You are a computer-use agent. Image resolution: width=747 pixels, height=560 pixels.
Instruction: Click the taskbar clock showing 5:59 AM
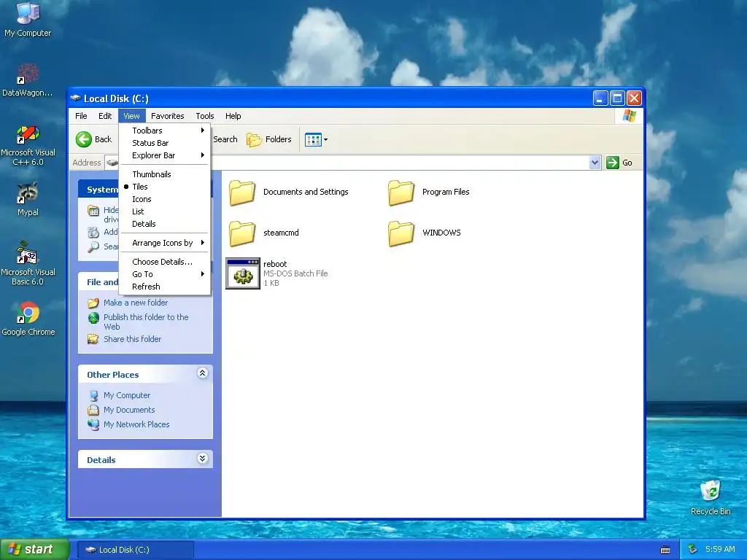pyautogui.click(x=720, y=550)
